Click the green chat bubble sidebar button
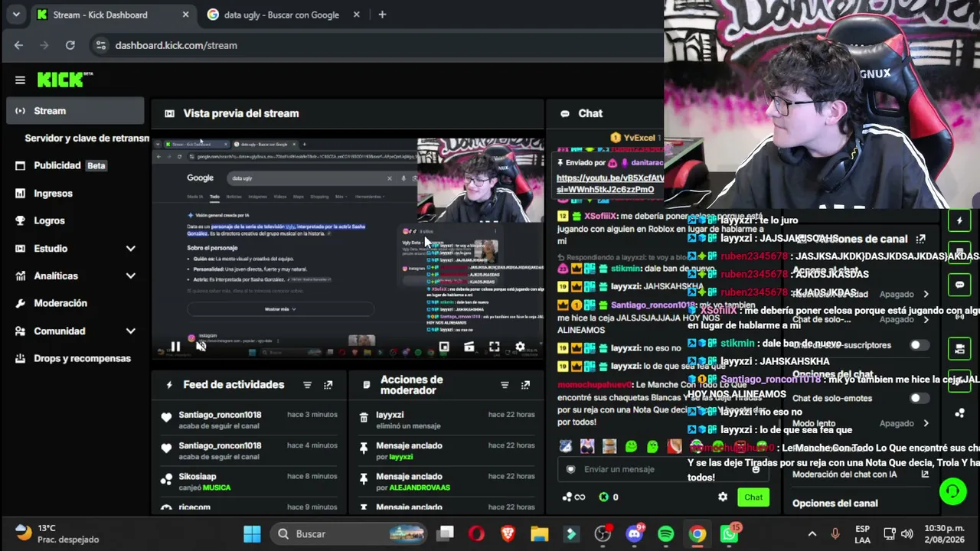Screen dimensions: 980x551 coord(959,284)
